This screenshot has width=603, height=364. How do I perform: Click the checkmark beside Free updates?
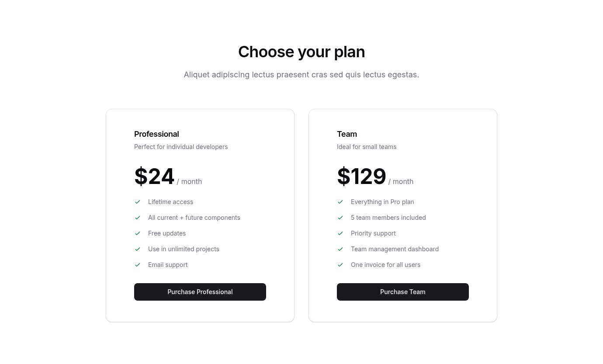[x=138, y=233]
